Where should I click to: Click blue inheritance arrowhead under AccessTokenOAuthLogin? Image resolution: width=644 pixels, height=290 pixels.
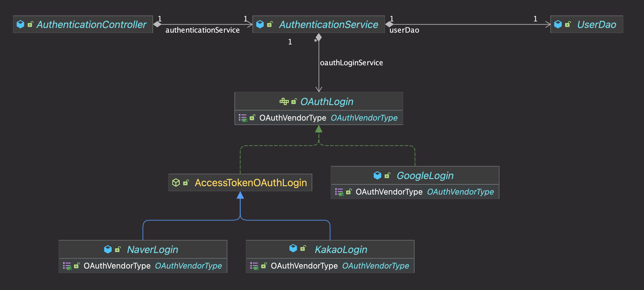pyautogui.click(x=240, y=195)
